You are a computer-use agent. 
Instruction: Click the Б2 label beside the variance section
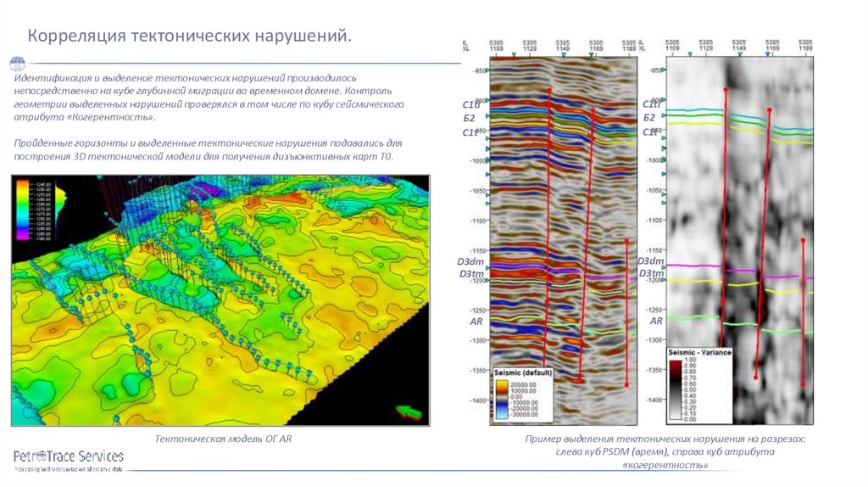[649, 117]
